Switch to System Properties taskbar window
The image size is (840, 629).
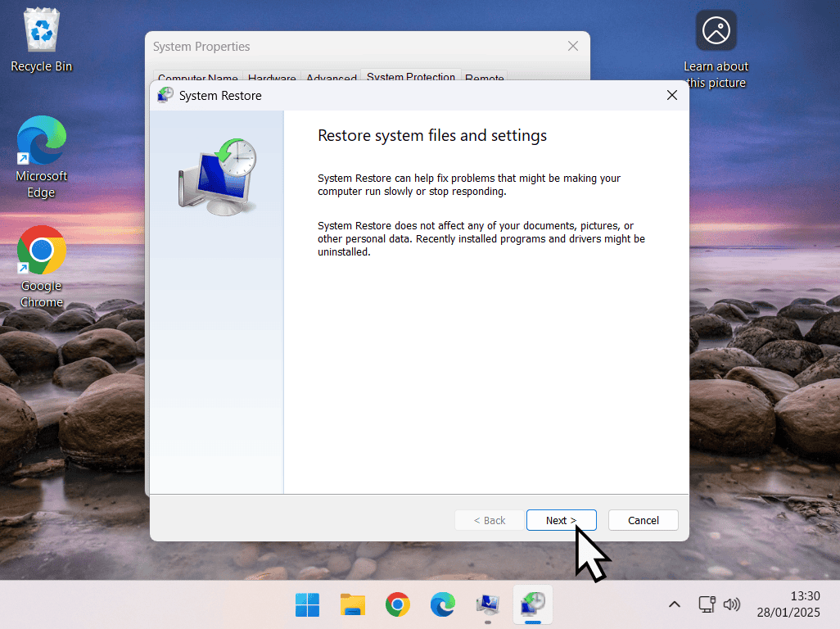click(488, 605)
